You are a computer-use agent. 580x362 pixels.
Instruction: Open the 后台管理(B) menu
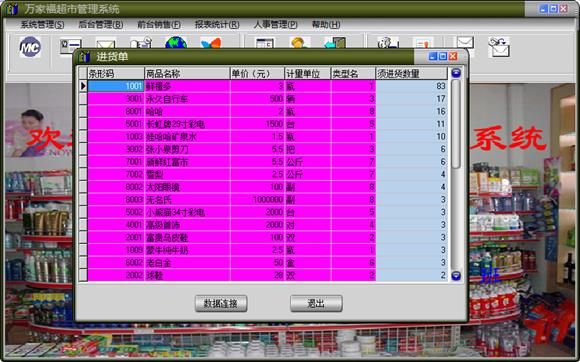101,25
